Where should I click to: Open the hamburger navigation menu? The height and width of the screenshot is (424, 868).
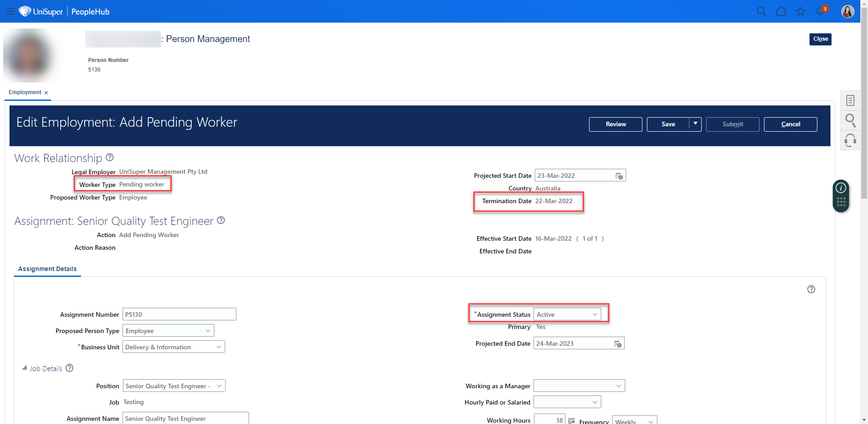10,11
